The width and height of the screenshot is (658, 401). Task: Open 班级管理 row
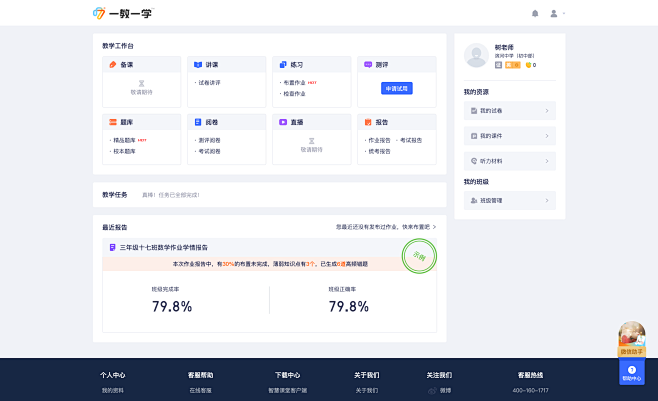point(509,200)
